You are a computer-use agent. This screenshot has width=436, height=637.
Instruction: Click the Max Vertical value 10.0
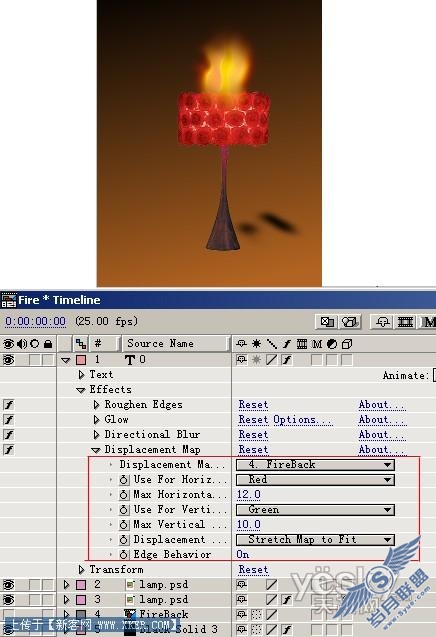pyautogui.click(x=249, y=524)
